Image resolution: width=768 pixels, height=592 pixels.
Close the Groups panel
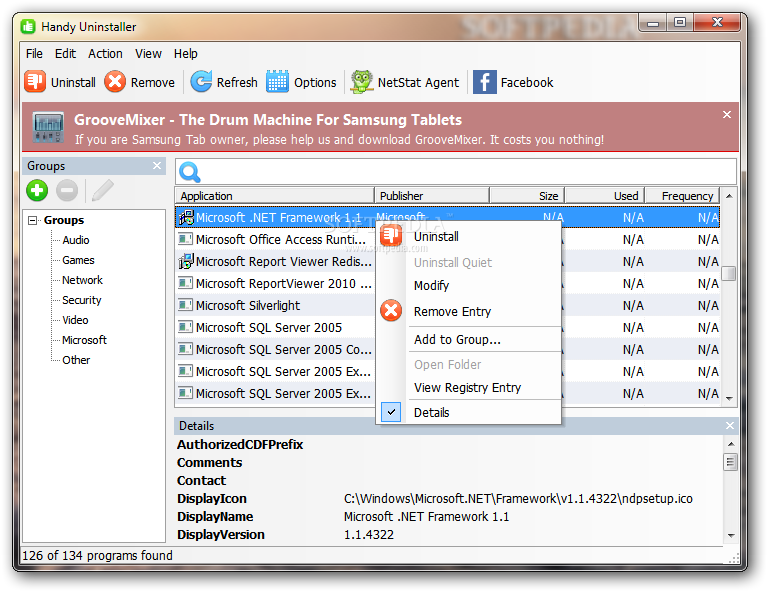[x=157, y=166]
